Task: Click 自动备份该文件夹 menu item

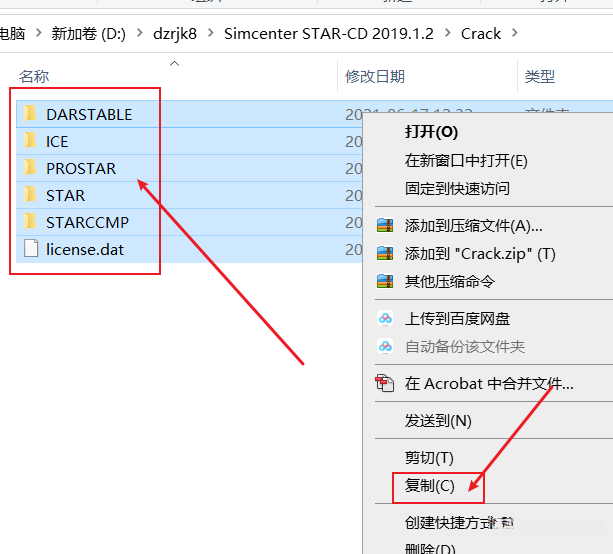Action: coord(464,346)
